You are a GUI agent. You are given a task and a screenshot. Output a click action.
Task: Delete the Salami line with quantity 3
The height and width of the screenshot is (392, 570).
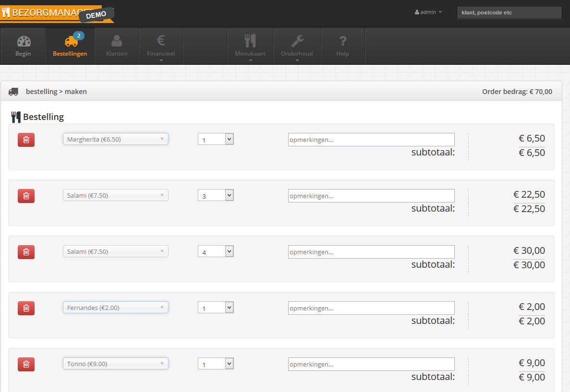(x=26, y=196)
